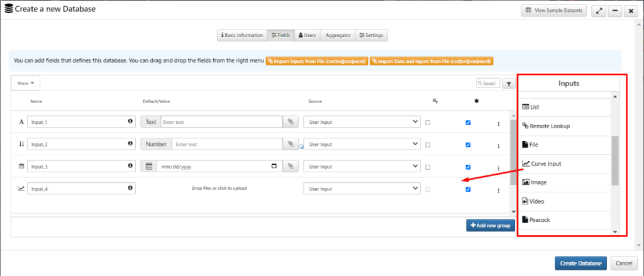Click View Sample Datasets button
Screen dimensions: 644x276
553,11
